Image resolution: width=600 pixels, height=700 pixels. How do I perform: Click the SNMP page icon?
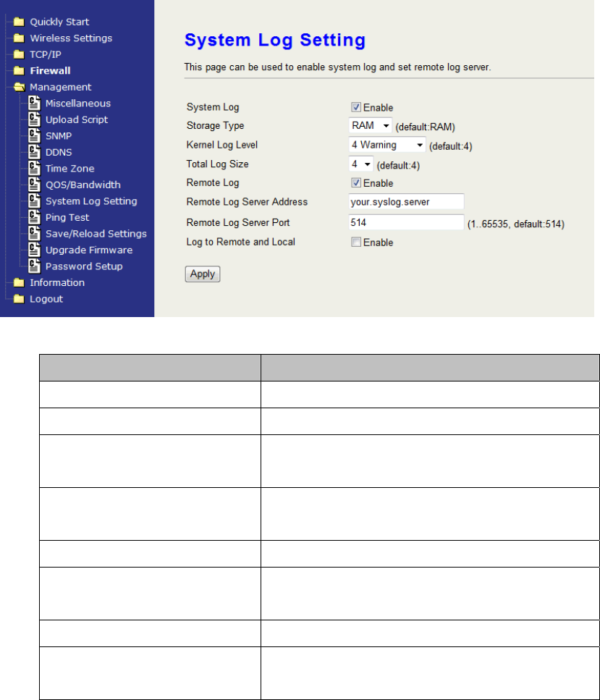tap(34, 135)
